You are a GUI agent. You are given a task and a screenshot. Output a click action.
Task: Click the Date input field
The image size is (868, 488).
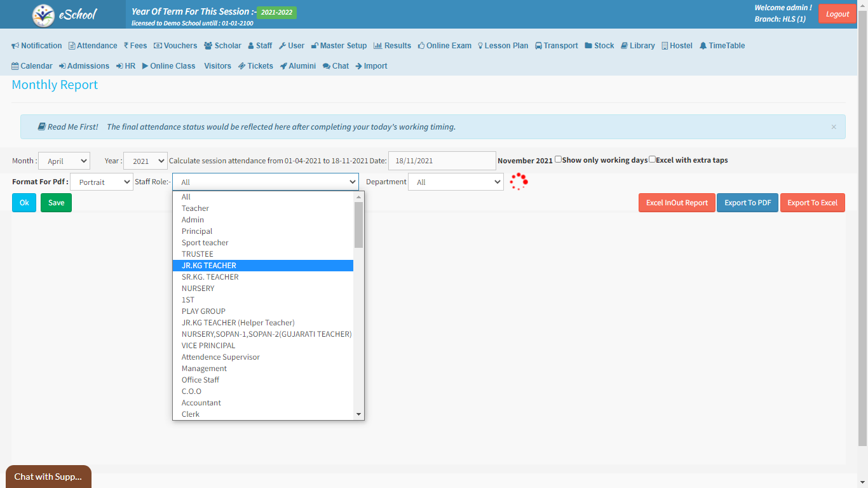[442, 161]
